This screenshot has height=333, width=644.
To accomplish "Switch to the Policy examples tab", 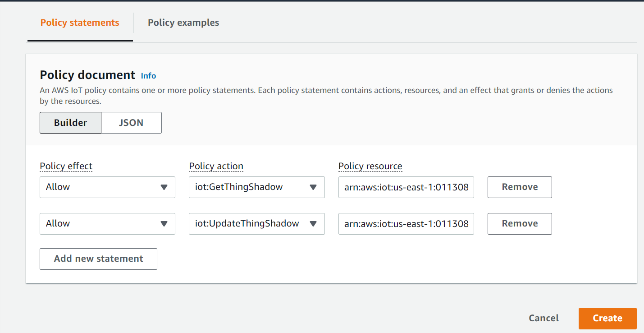I will point(183,23).
